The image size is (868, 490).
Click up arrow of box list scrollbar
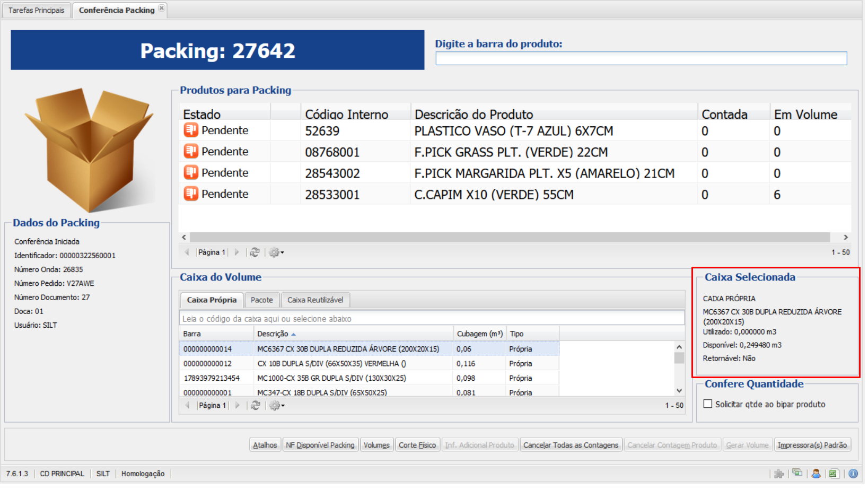(679, 347)
